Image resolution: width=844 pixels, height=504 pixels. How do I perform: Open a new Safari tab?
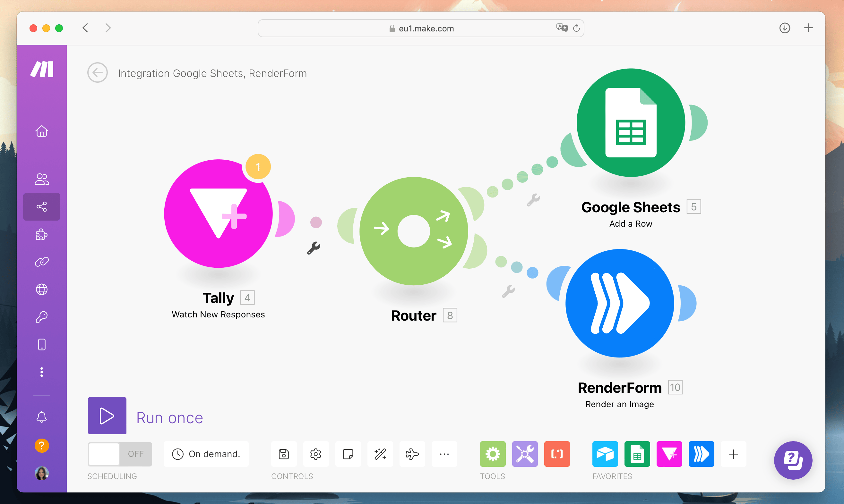click(x=809, y=28)
